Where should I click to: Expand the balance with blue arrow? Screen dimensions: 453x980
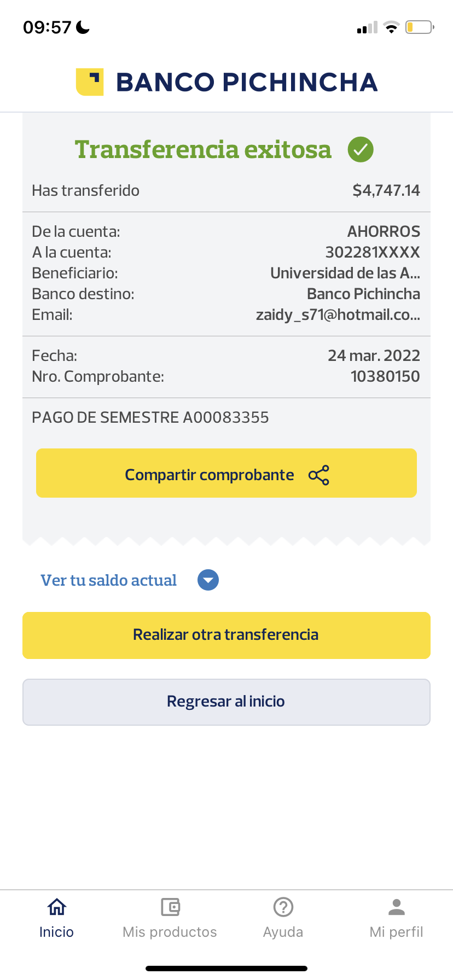pyautogui.click(x=208, y=580)
